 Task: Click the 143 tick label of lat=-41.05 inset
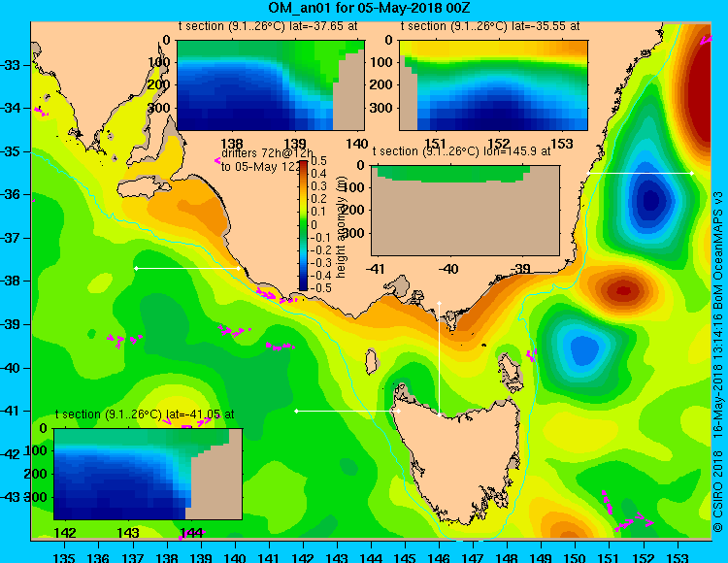pos(128,533)
